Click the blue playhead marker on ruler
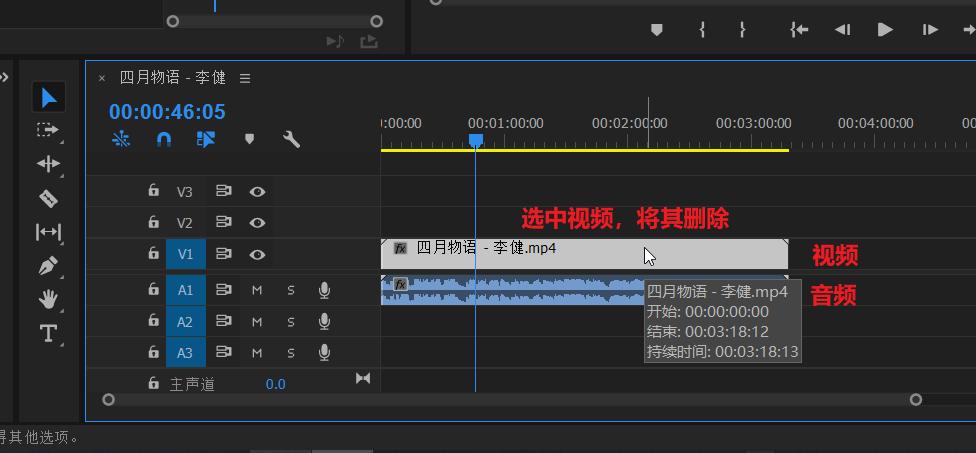Viewport: 976px width, 453px height. click(476, 140)
